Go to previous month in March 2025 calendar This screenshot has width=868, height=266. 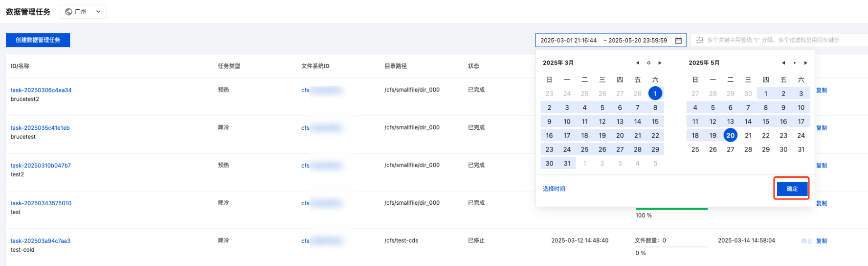637,63
